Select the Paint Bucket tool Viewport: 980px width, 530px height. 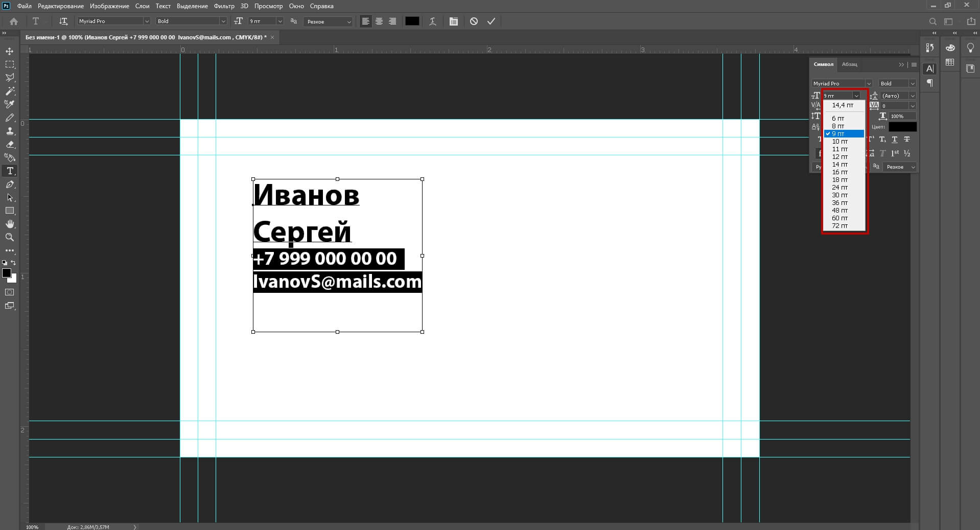pyautogui.click(x=10, y=157)
